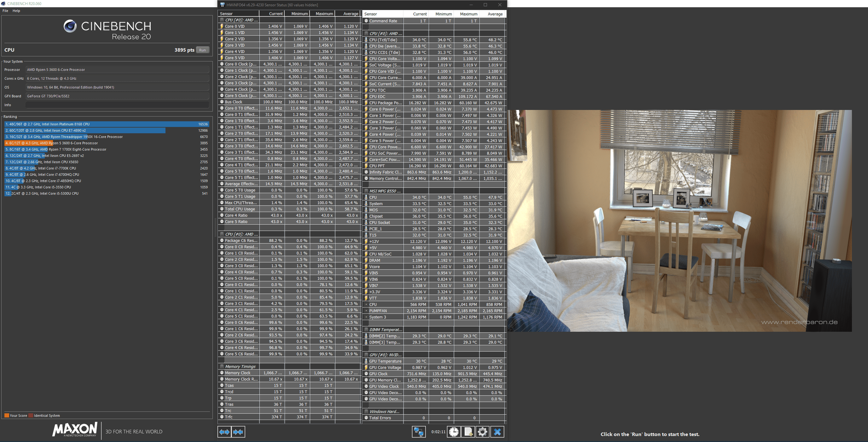Open the Help menu in Cinebench

16,11
